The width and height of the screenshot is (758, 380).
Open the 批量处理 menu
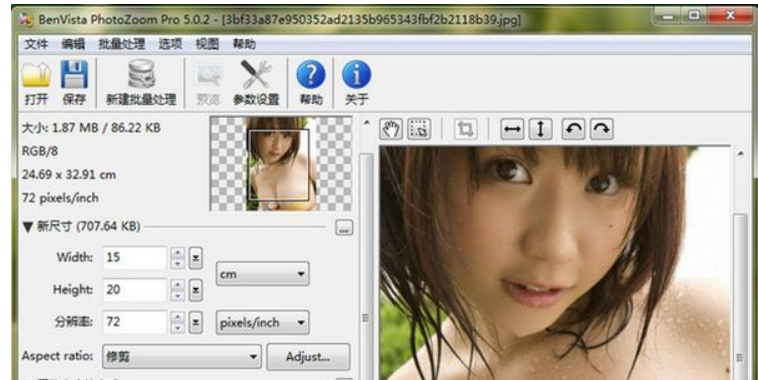[122, 44]
